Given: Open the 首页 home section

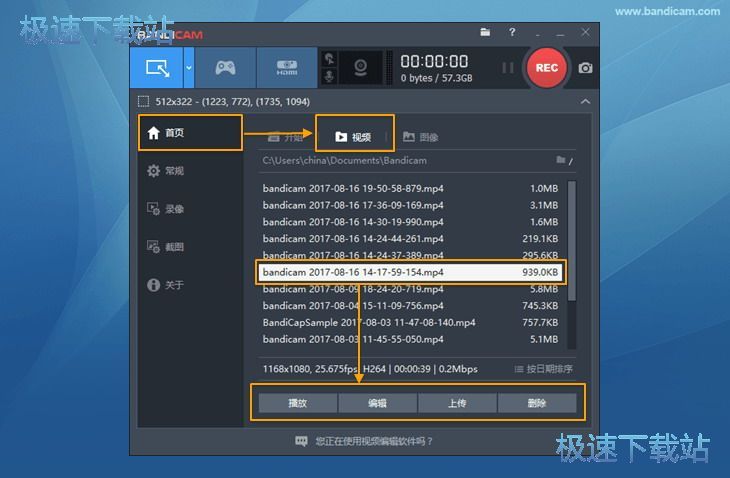Looking at the screenshot, I should 190,133.
